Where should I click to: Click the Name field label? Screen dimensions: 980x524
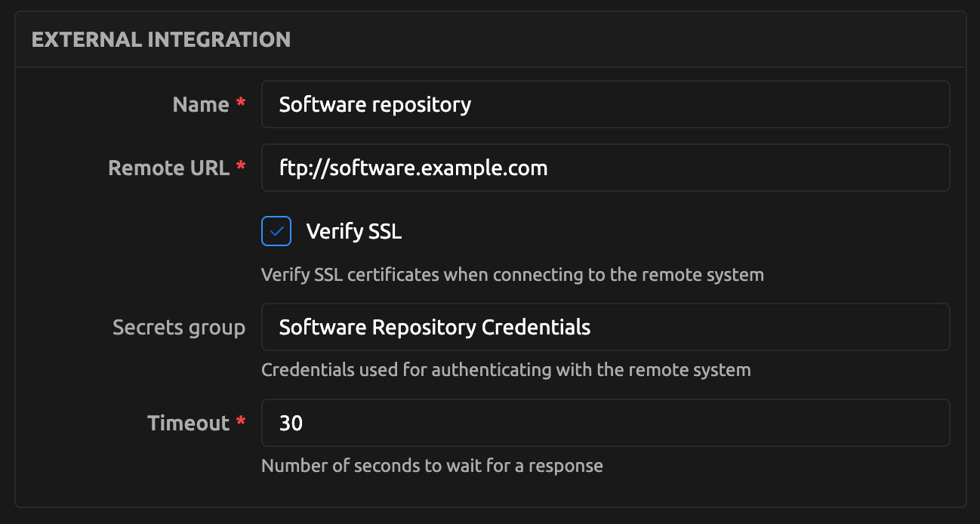(x=200, y=104)
